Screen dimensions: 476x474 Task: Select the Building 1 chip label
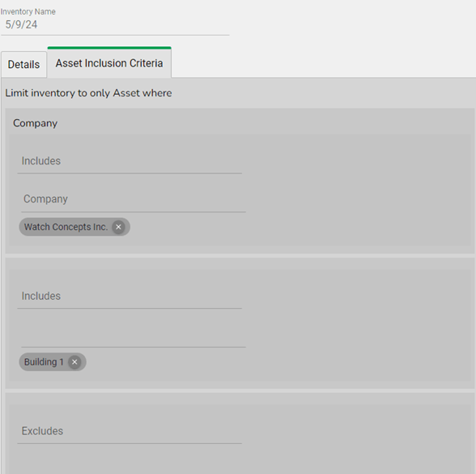coord(44,362)
